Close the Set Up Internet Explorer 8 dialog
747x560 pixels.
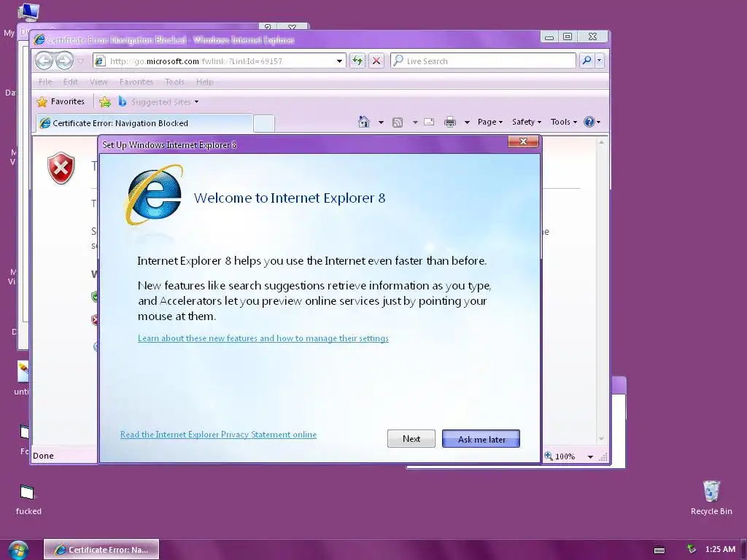pyautogui.click(x=523, y=141)
